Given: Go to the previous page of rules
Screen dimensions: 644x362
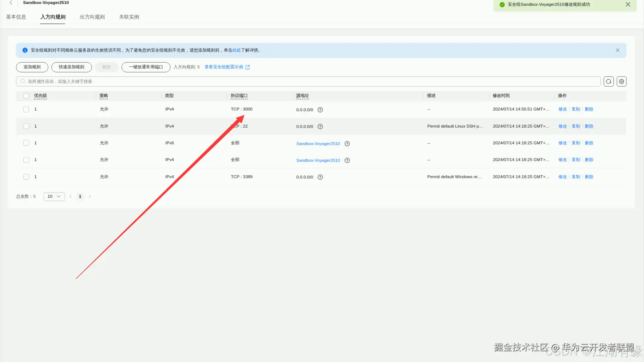Looking at the screenshot, I should click(x=71, y=196).
